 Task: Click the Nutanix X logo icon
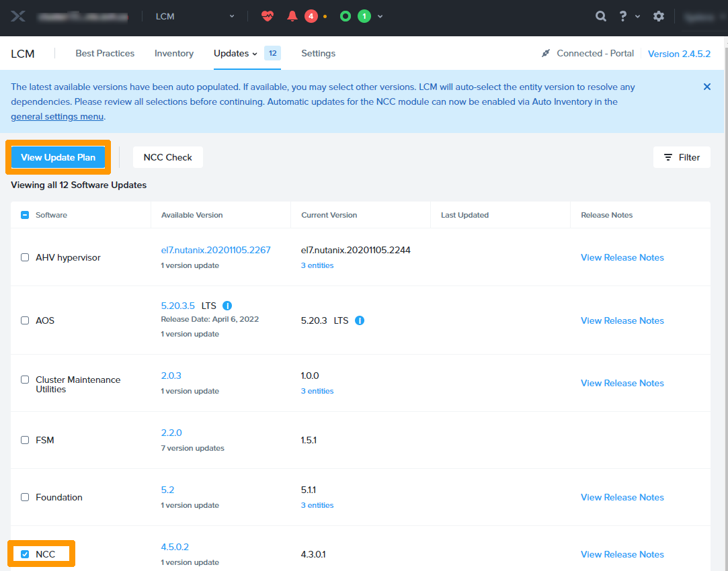(18, 16)
